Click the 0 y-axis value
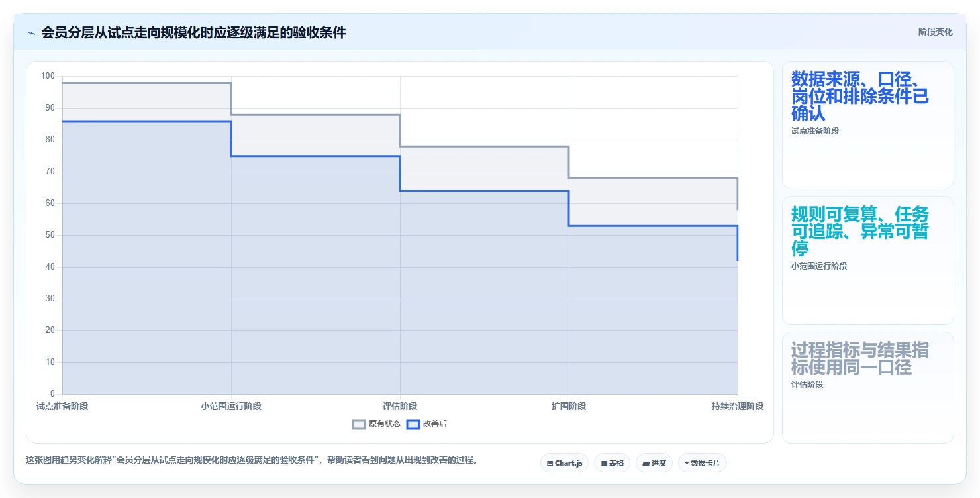The image size is (980, 498). tap(52, 394)
